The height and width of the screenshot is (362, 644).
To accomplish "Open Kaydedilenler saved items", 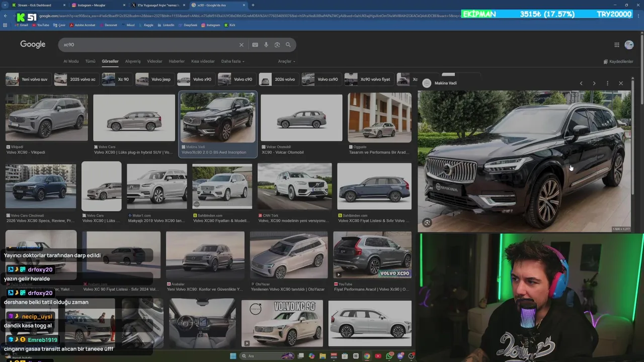I will pos(618,61).
